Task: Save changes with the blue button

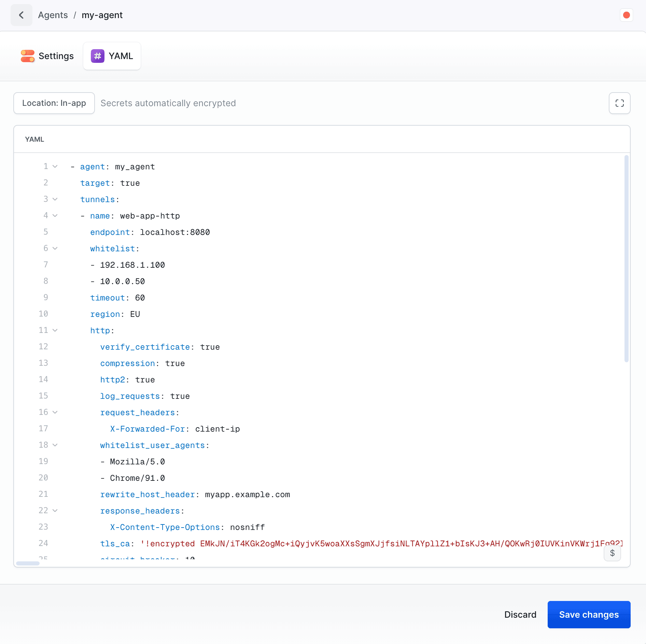Action: tap(589, 615)
